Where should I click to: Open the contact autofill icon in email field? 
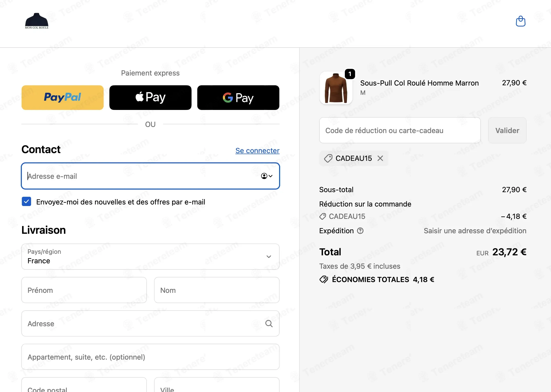pyautogui.click(x=267, y=176)
